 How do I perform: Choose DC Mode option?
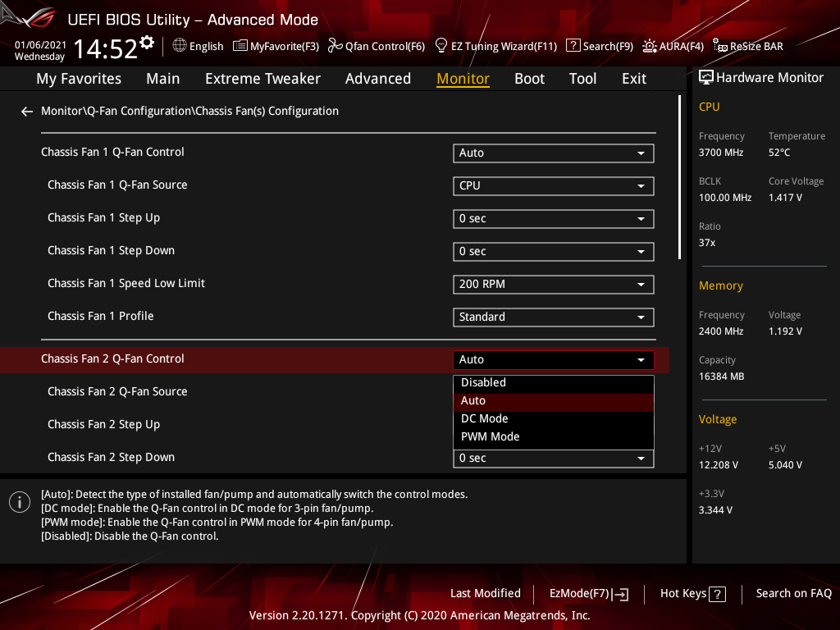tap(554, 419)
